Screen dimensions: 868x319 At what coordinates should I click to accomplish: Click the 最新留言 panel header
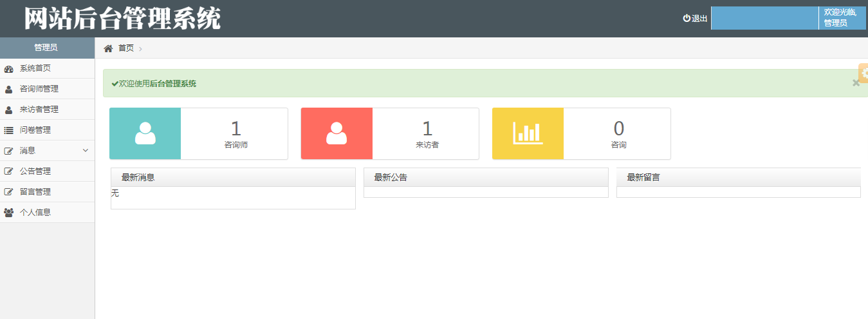click(x=739, y=177)
